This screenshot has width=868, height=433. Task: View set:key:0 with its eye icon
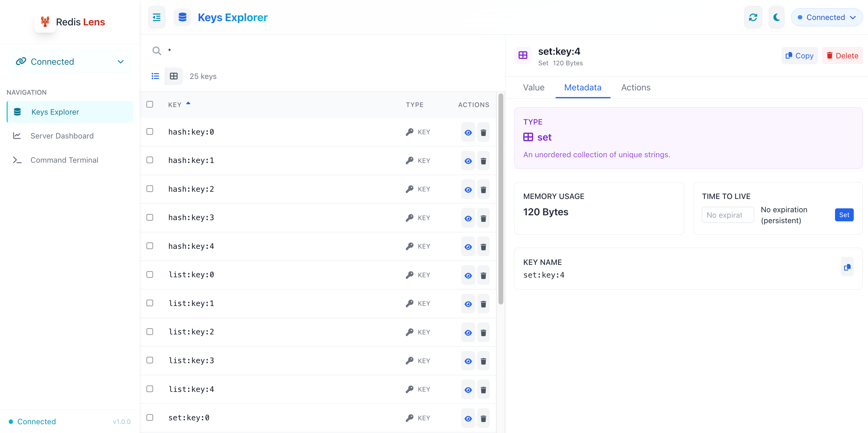[468, 418]
